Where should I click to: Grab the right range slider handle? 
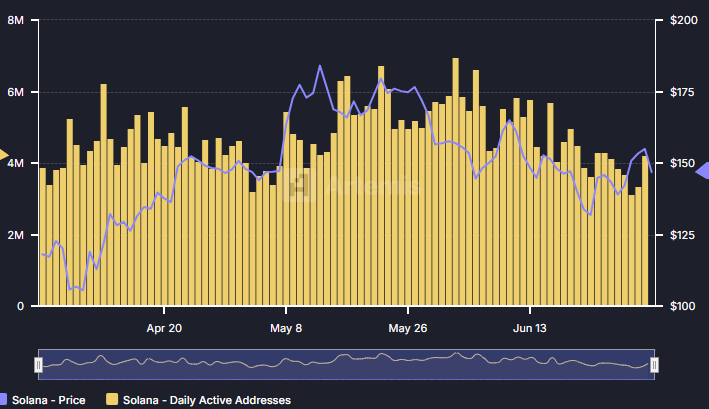coord(654,365)
